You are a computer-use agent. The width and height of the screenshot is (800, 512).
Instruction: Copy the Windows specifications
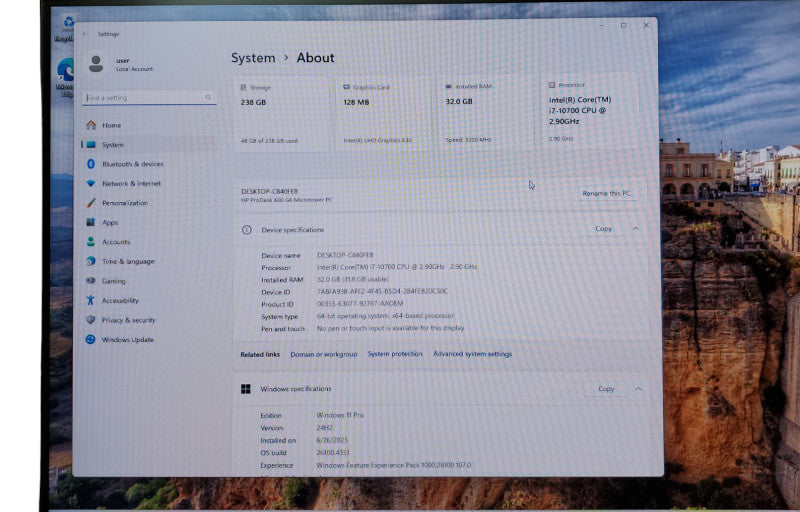[606, 389]
